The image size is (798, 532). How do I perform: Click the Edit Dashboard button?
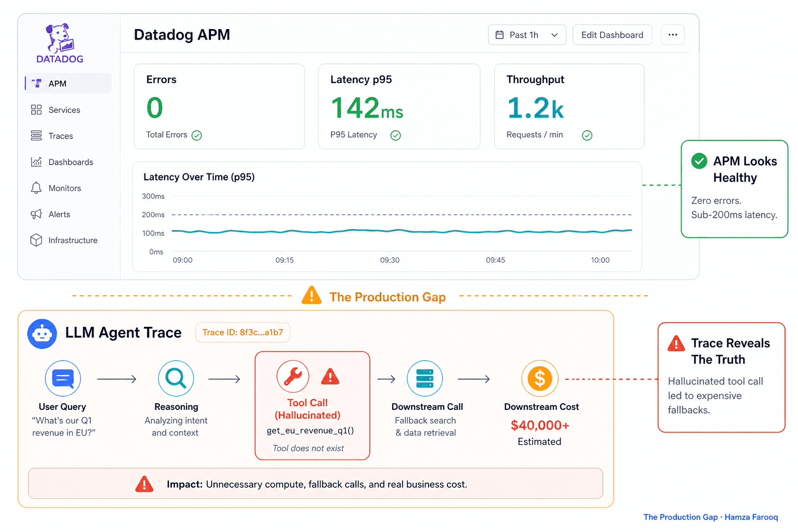[x=612, y=35]
